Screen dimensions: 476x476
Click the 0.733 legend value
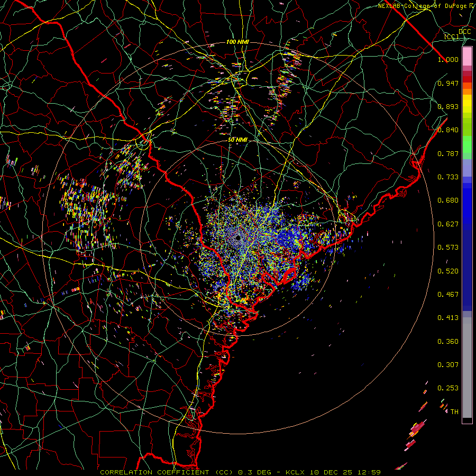pyautogui.click(x=448, y=177)
